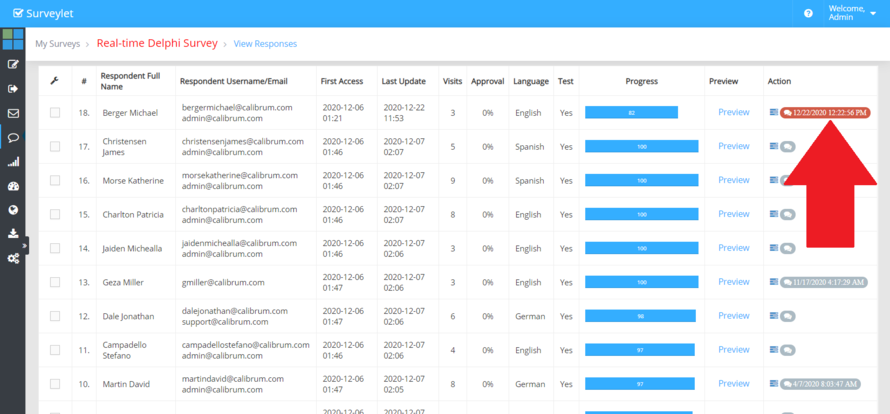Click the envelope icon in the sidebar
Image resolution: width=890 pixels, height=414 pixels.
[13, 113]
